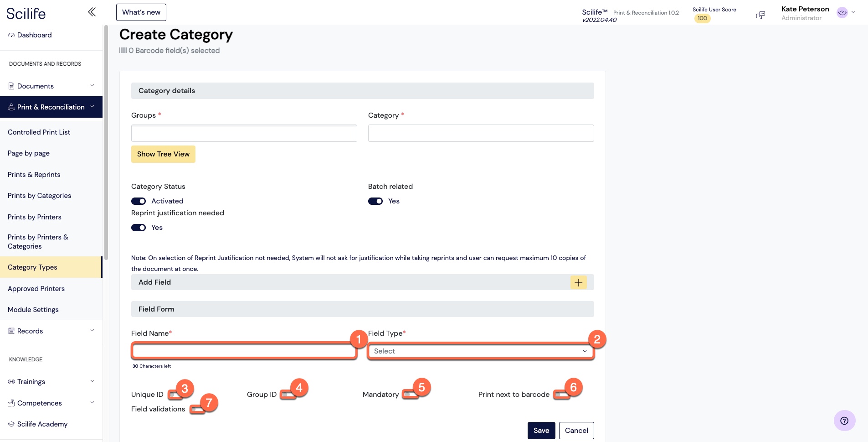Viewport: 868px width, 442px height.
Task: Open the help question-mark icon
Action: tap(844, 421)
